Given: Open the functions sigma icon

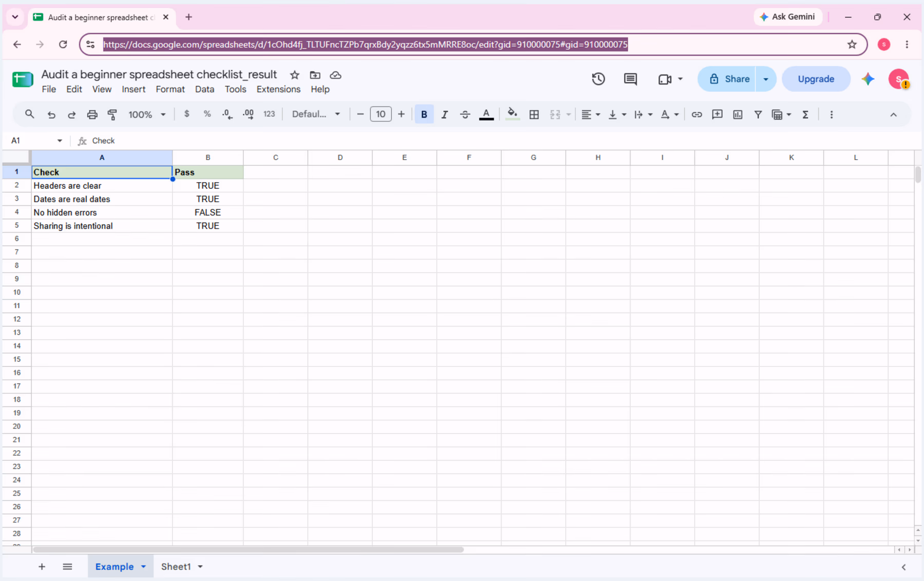Looking at the screenshot, I should 805,114.
